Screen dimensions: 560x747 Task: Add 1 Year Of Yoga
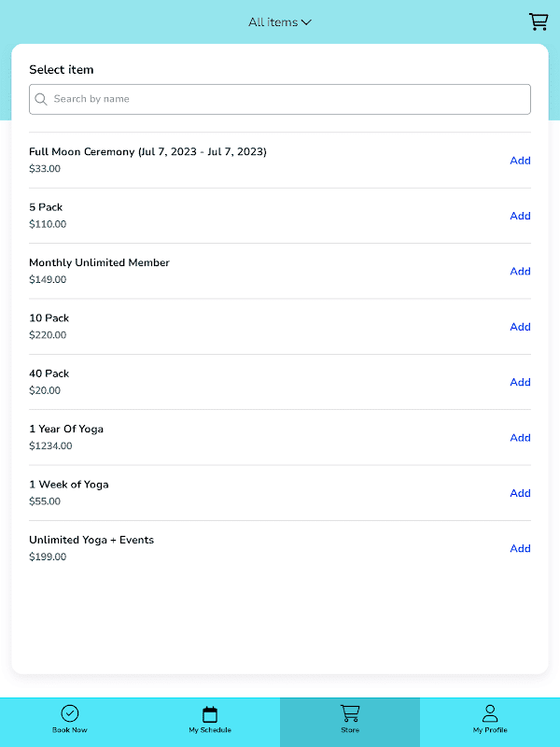click(520, 438)
